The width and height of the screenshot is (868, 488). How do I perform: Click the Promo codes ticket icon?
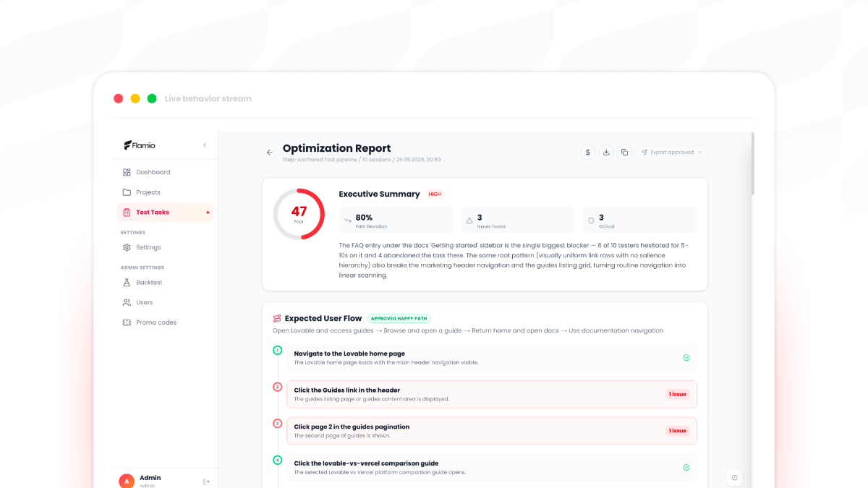coord(127,322)
